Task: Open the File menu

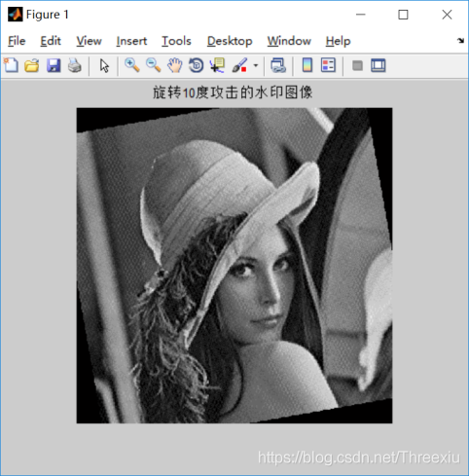Action: click(17, 41)
